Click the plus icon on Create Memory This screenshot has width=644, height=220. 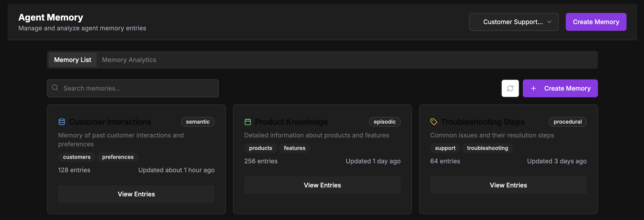pos(534,89)
